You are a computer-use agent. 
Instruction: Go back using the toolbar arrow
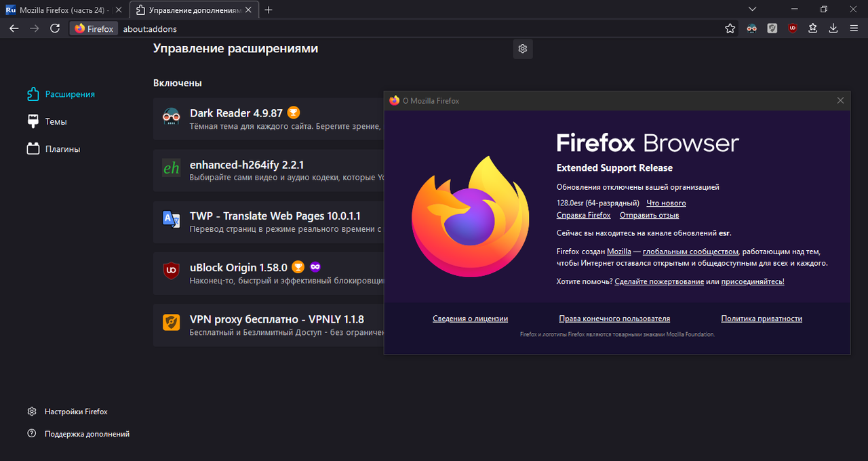pos(14,28)
